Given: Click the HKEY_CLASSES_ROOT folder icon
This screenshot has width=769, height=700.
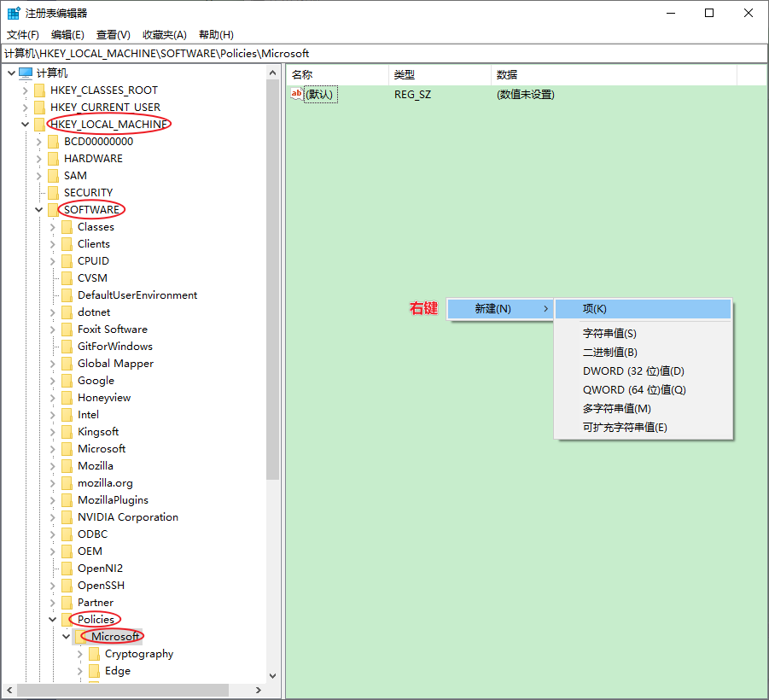Looking at the screenshot, I should (x=40, y=90).
